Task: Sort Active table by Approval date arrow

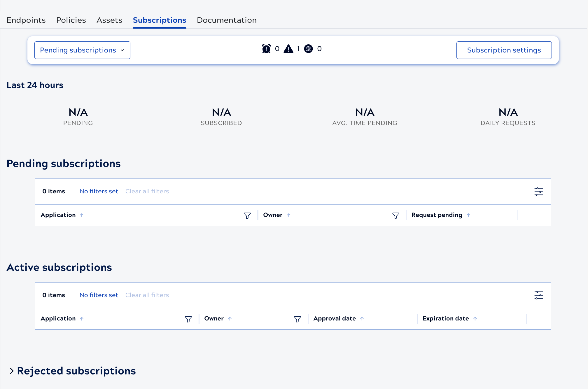Action: (x=362, y=319)
